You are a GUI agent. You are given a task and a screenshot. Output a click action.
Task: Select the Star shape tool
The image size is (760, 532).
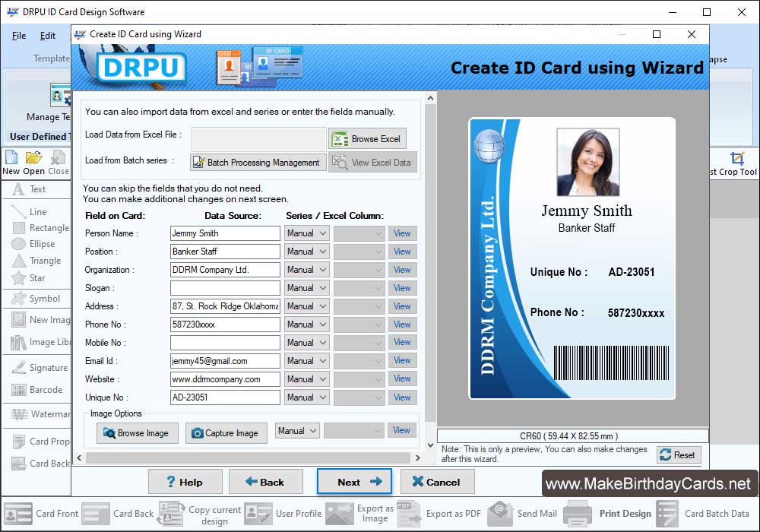tap(28, 278)
